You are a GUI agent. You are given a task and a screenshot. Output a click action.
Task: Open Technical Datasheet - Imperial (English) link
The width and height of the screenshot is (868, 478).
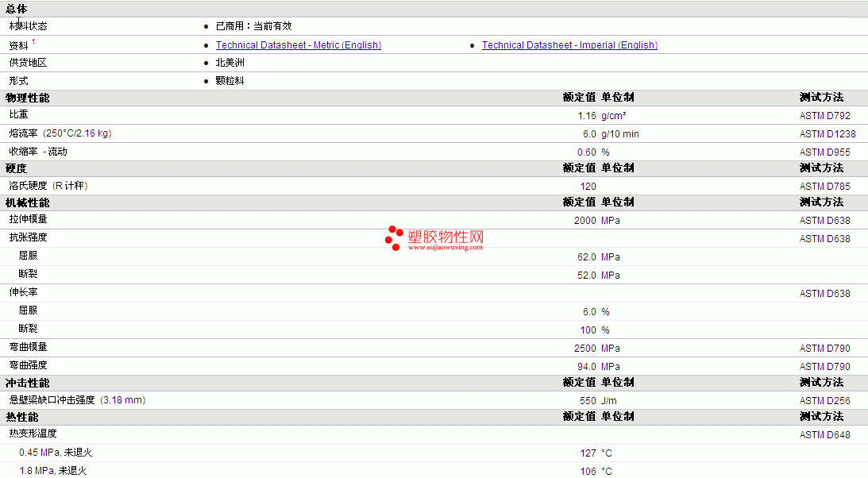pos(569,45)
